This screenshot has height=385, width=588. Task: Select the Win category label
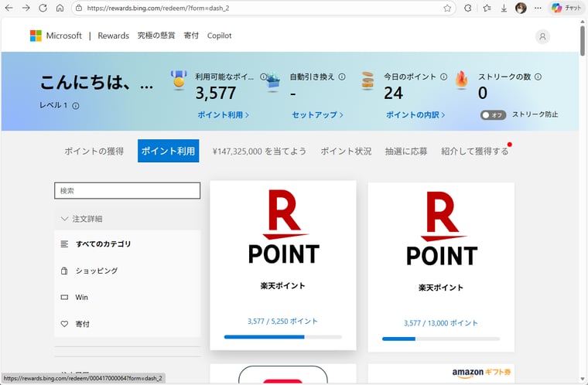pos(82,298)
